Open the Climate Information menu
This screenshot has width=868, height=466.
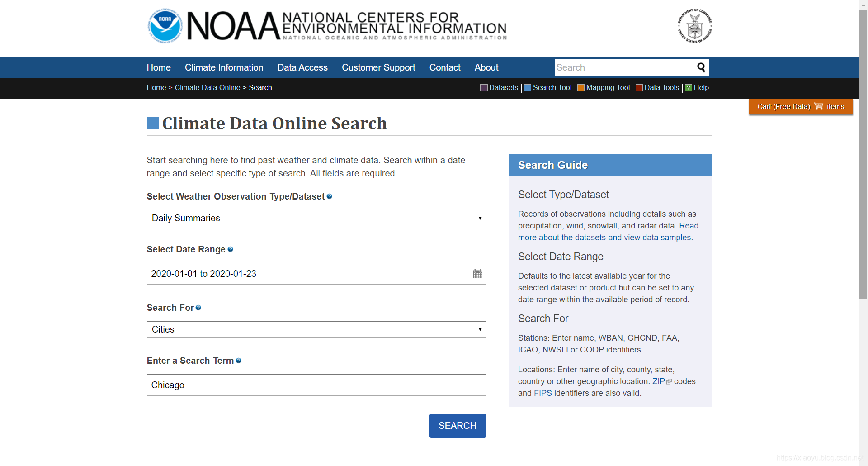click(224, 67)
